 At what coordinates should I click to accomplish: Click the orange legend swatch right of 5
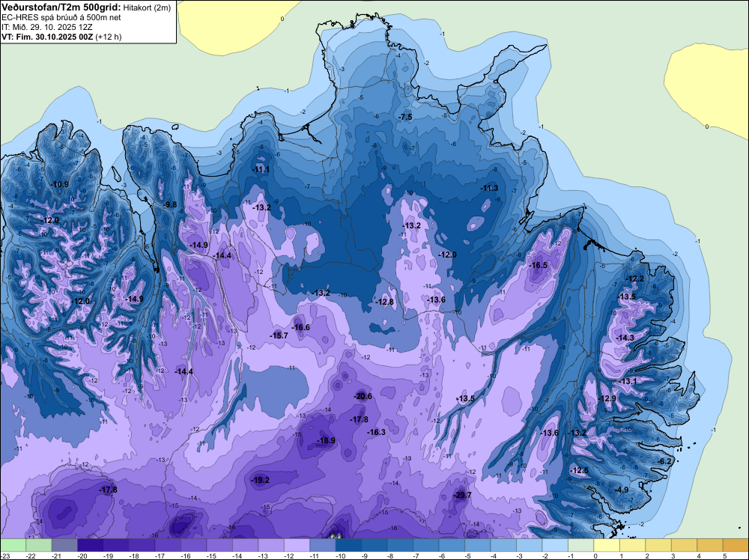click(x=736, y=545)
